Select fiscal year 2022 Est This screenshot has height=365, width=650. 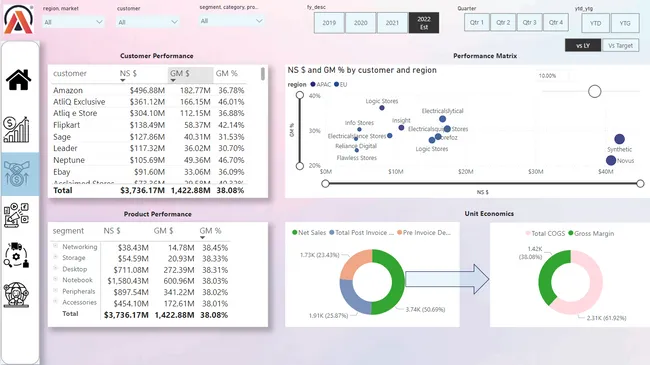424,23
